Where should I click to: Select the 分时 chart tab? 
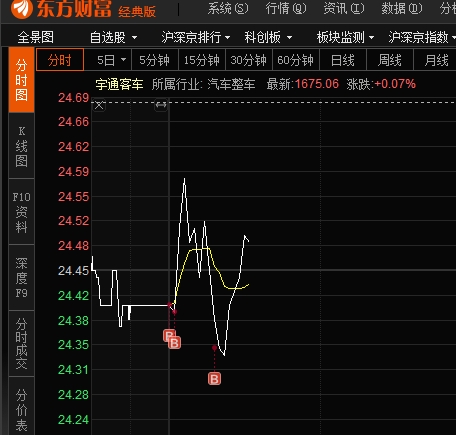pos(60,60)
